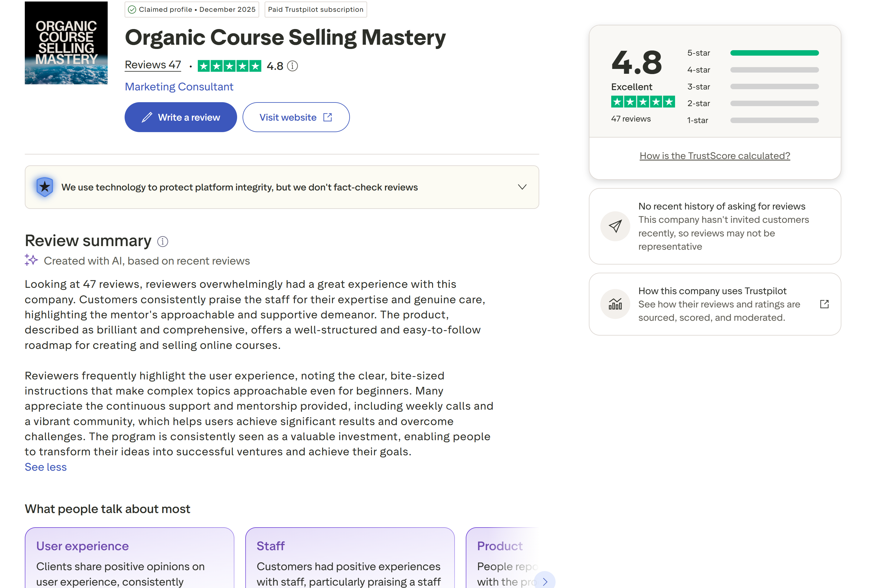Filter by 3-star rating bar
Viewport: 881px width, 588px height.
774,87
